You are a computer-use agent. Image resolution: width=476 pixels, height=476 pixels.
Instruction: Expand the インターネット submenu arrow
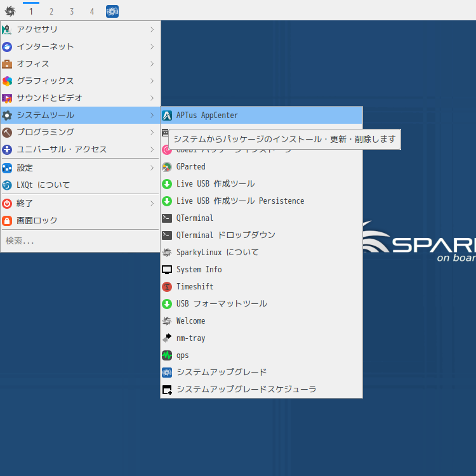pos(152,47)
